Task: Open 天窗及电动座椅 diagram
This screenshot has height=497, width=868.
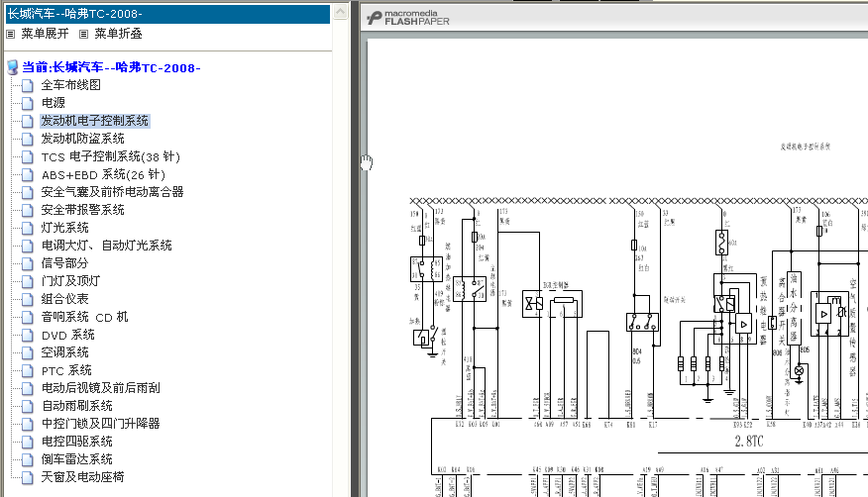Action: tap(82, 477)
